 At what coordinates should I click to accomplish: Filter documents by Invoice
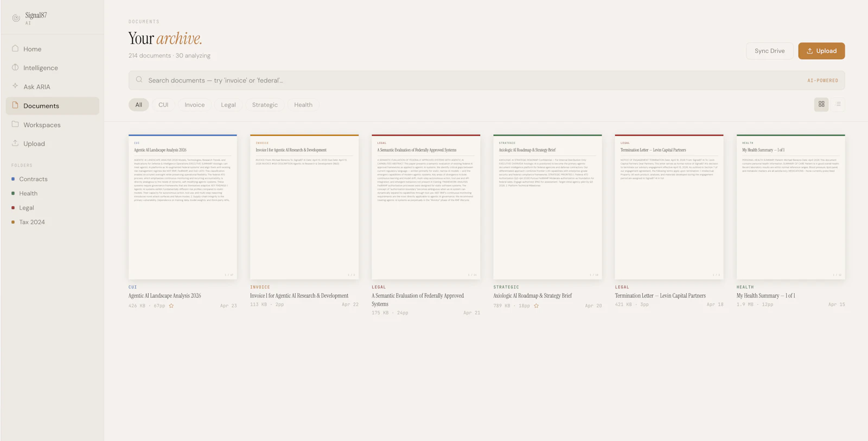point(195,105)
